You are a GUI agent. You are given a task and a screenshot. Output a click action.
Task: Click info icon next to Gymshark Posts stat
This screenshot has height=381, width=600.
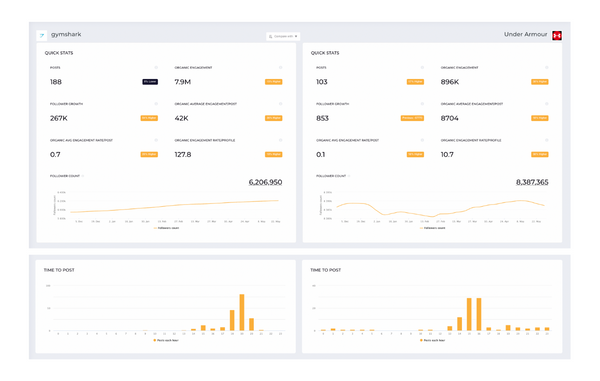156,67
